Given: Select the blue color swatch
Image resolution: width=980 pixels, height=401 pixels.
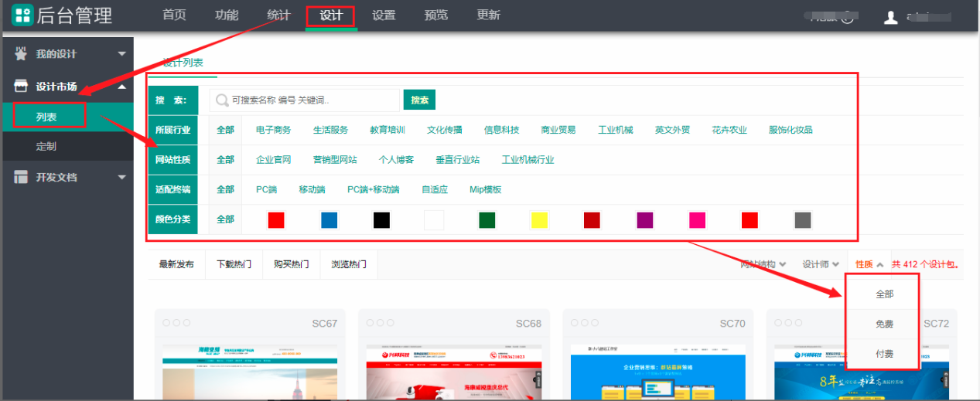Looking at the screenshot, I should (330, 220).
